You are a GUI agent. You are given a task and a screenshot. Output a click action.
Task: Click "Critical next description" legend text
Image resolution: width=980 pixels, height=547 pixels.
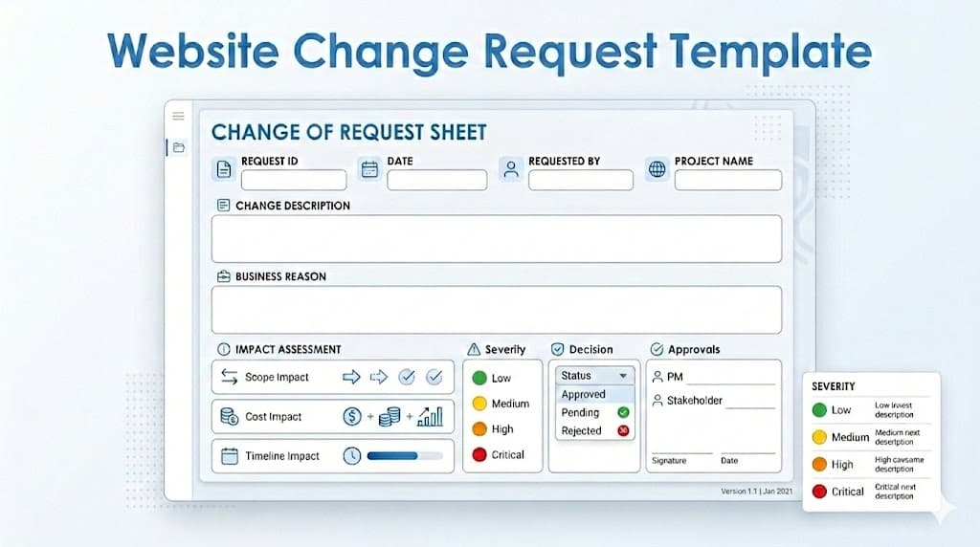pyautogui.click(x=895, y=492)
